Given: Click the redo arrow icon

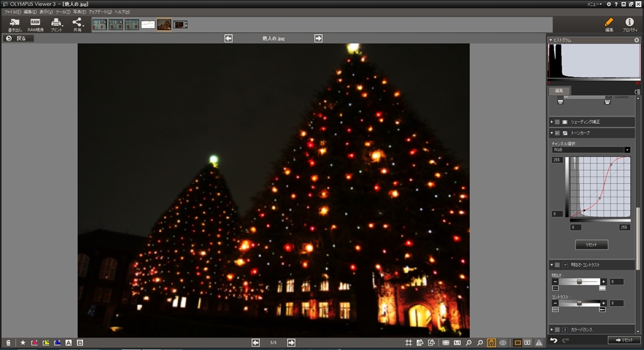Looking at the screenshot, I should tap(565, 340).
